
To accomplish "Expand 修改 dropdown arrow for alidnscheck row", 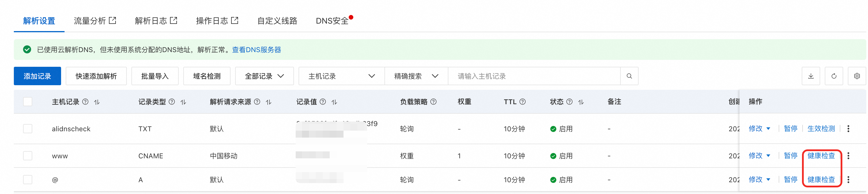I will click(x=768, y=129).
